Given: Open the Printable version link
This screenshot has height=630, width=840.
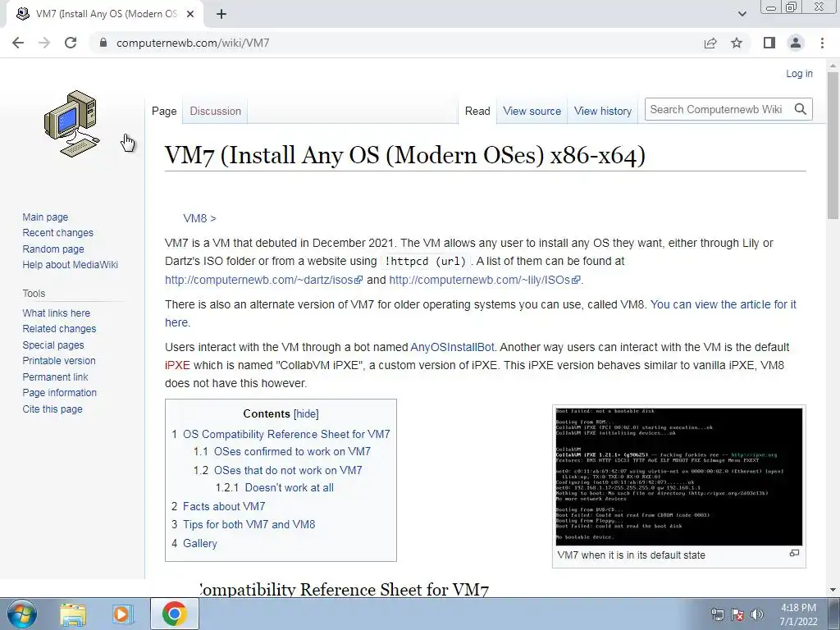Looking at the screenshot, I should (59, 361).
